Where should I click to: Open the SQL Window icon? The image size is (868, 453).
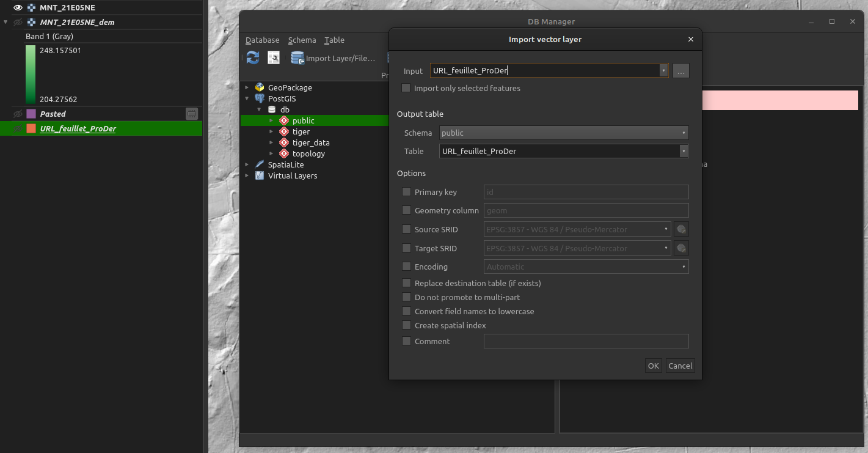pos(274,58)
